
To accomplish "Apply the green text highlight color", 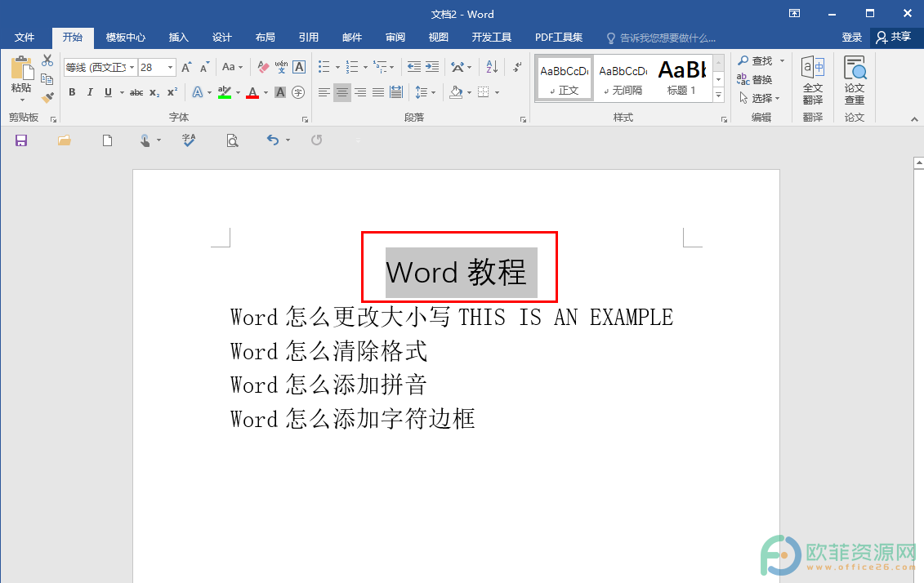I will point(225,92).
